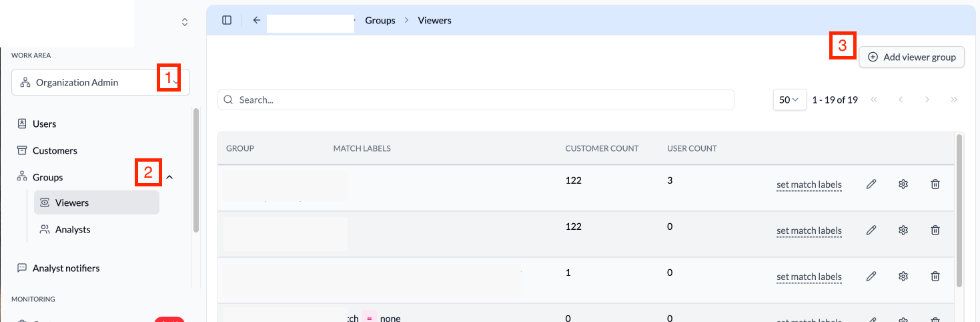This screenshot has height=322, width=980.
Task: Click set match labels in first row
Action: click(x=809, y=184)
